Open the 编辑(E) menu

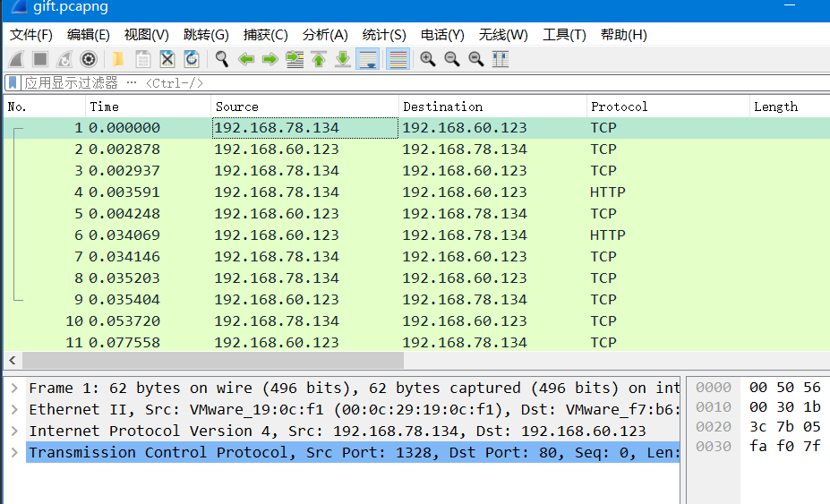(x=89, y=35)
